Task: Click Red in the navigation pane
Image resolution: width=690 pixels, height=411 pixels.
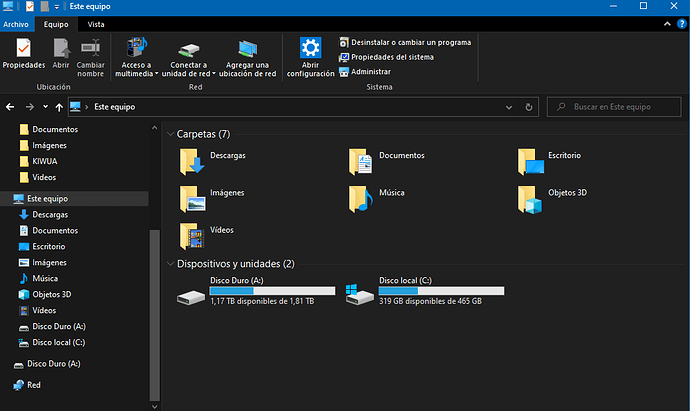Action: pyautogui.click(x=34, y=384)
